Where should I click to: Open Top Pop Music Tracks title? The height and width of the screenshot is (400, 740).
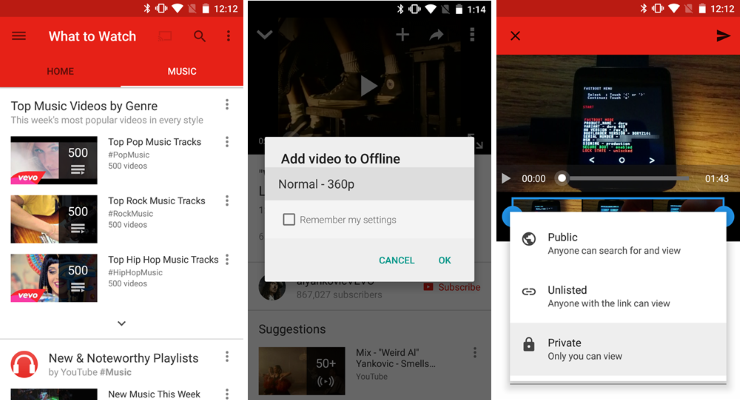(155, 142)
